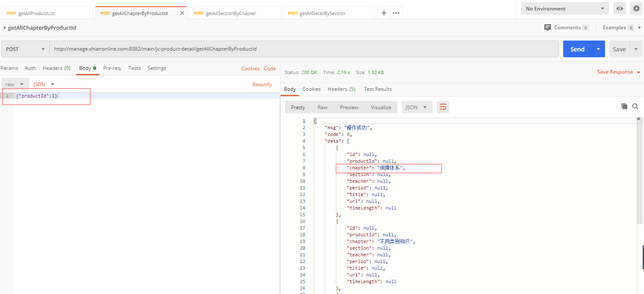Click the request URL field

tap(304, 49)
